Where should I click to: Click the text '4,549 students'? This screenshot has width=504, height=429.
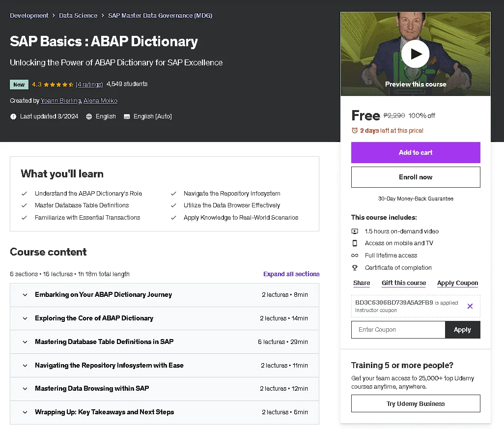[127, 84]
